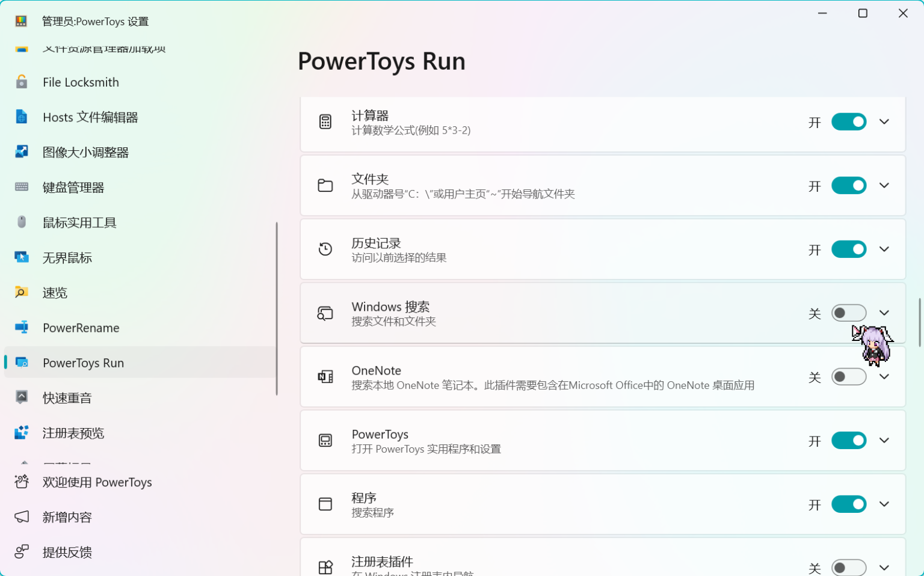924x576 pixels.
Task: Open 欢迎使用 PowerToys
Action: pos(96,482)
